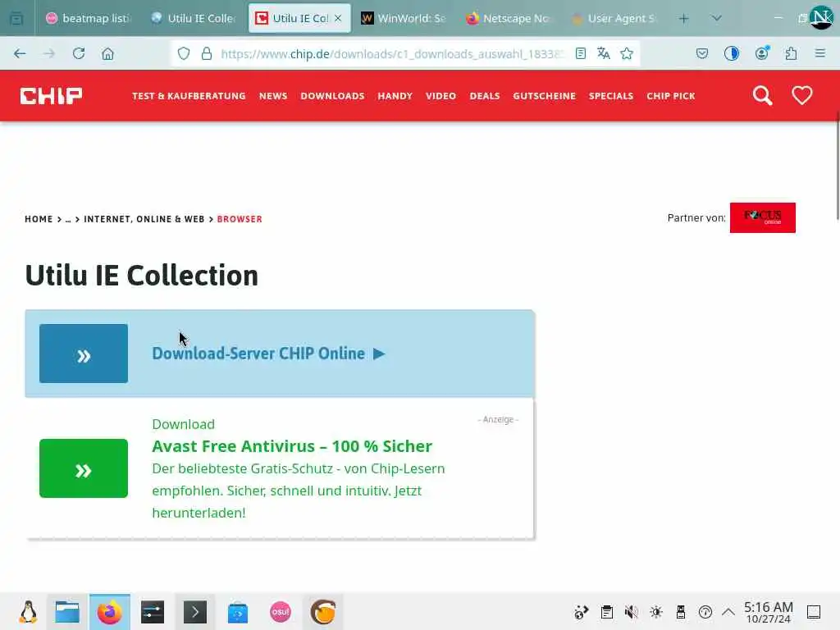Open Specials section
Screen dimensions: 840x630
[610, 96]
